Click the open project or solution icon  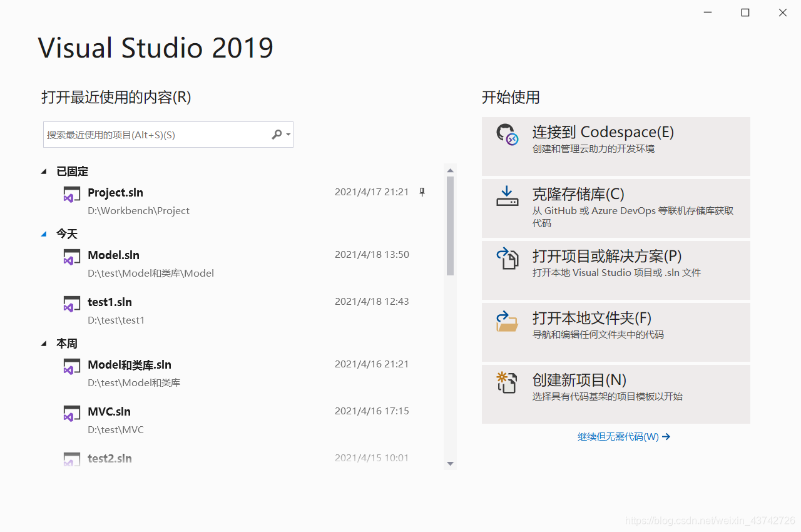508,258
